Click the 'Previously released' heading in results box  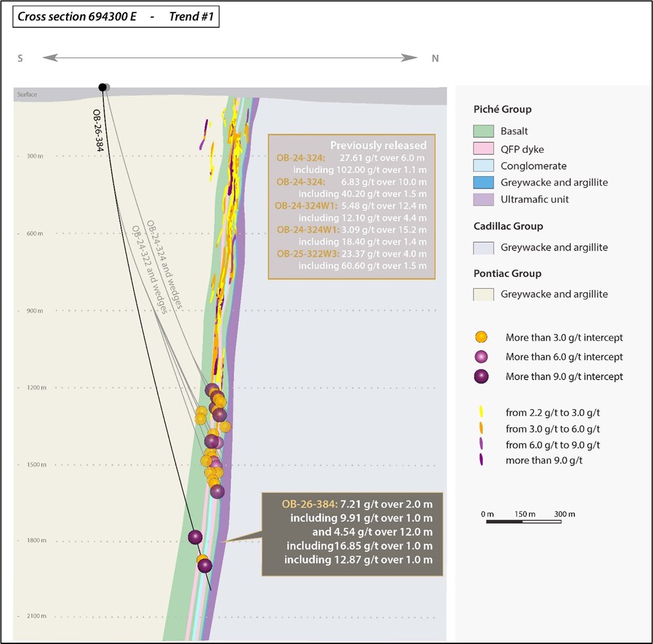click(x=378, y=146)
